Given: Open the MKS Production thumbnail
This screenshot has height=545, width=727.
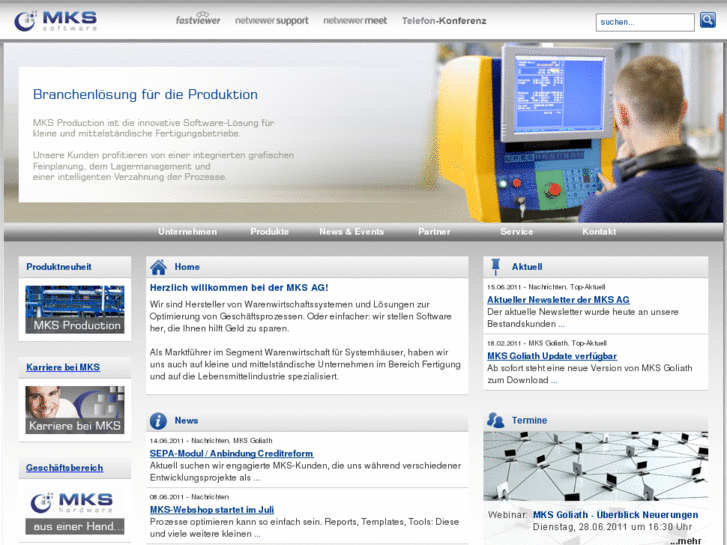Looking at the screenshot, I should click(x=75, y=309).
